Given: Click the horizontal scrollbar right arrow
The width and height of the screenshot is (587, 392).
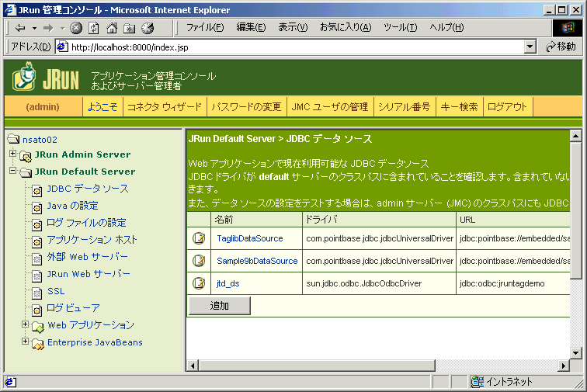Looking at the screenshot, I should point(564,366).
